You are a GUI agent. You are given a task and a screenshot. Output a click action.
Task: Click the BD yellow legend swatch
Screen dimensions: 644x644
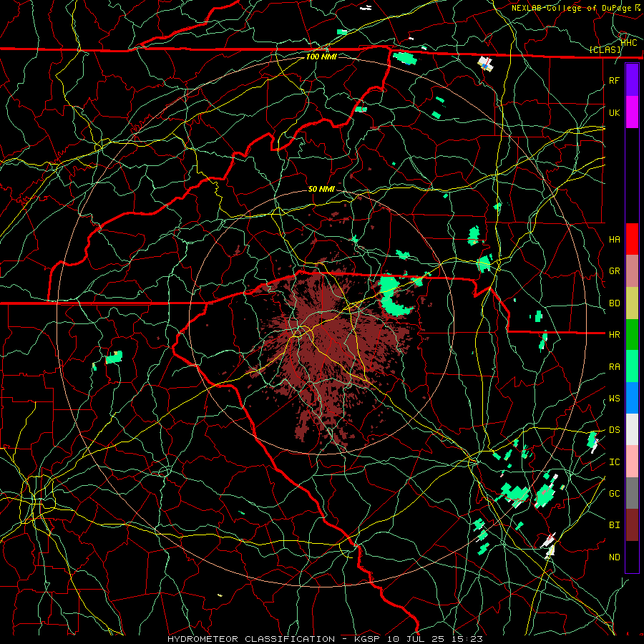click(x=632, y=303)
